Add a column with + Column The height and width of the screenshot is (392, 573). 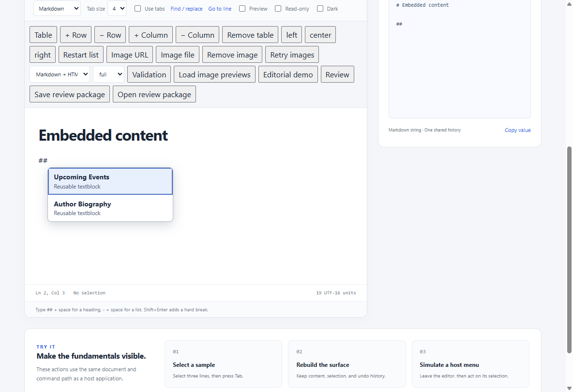151,35
